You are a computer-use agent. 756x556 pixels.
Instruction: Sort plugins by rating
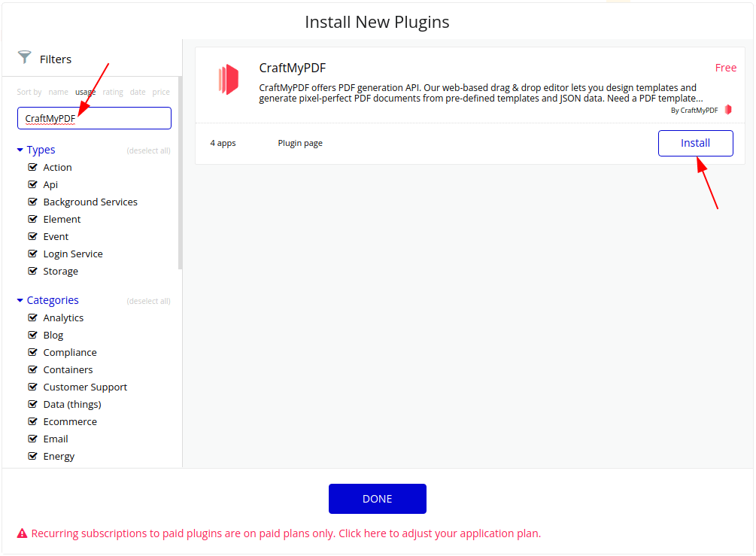pyautogui.click(x=113, y=92)
